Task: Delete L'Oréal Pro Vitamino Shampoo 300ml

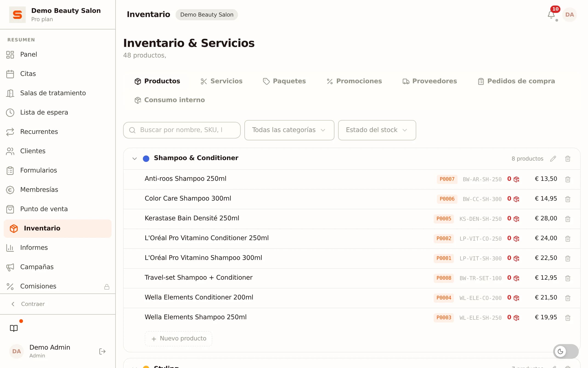Action: point(568,258)
